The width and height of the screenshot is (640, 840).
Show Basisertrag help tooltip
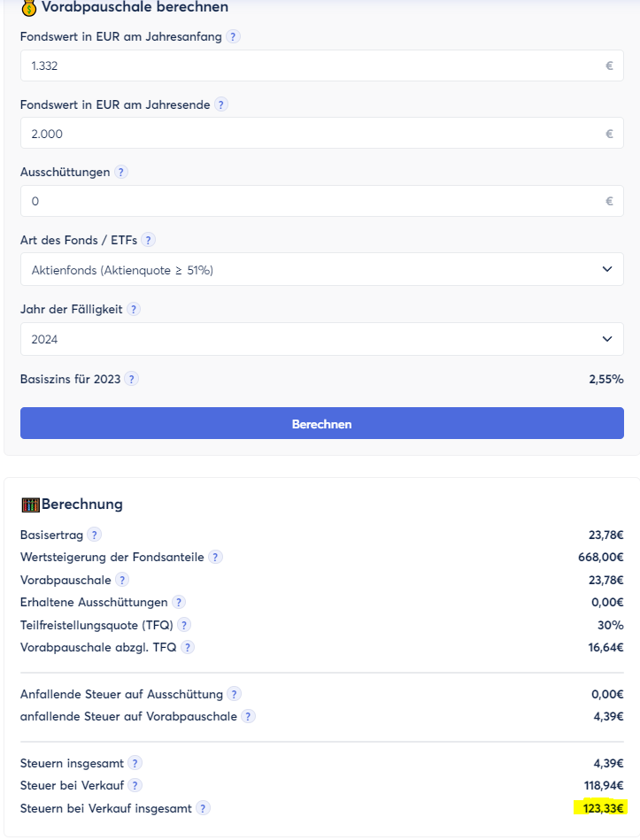(x=94, y=535)
